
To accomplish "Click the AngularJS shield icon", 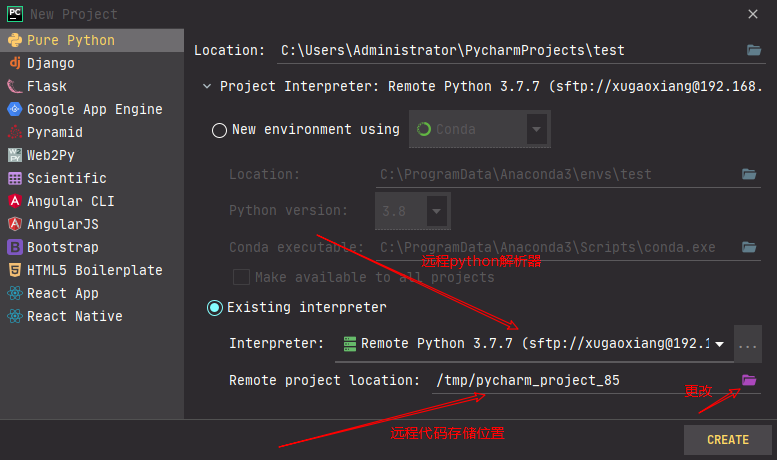I will click(15, 224).
